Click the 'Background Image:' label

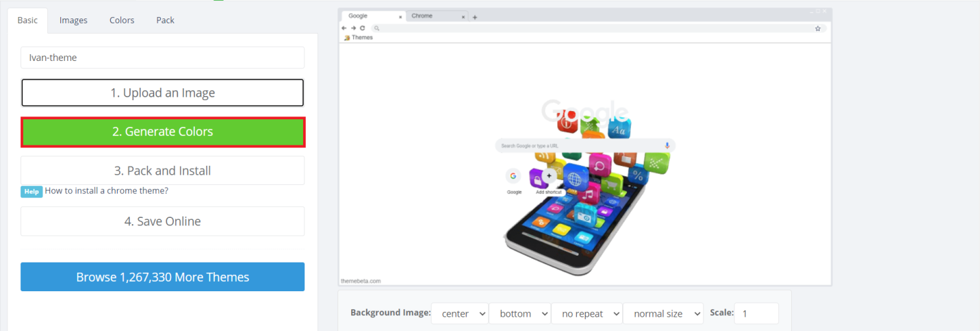tap(391, 312)
